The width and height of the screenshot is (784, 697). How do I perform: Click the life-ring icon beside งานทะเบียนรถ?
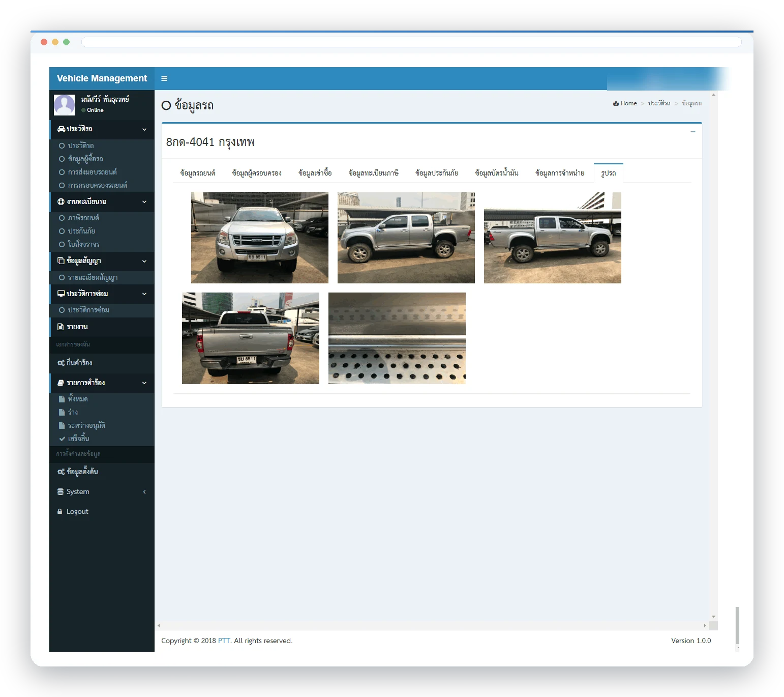click(61, 202)
